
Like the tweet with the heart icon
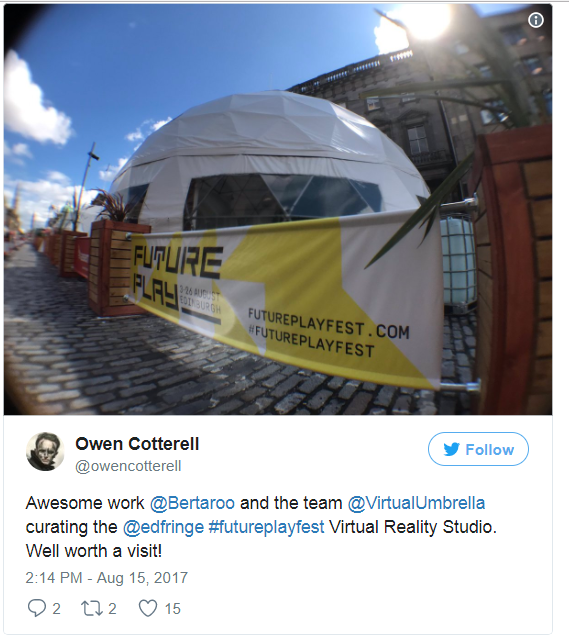[x=148, y=608]
